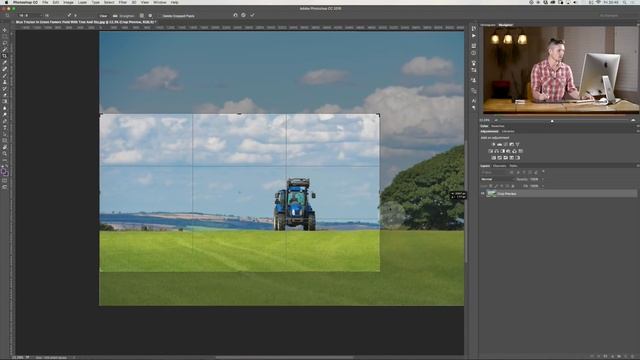The width and height of the screenshot is (640, 360).
Task: Toggle adjustment layer filter
Action: pyautogui.click(x=518, y=172)
